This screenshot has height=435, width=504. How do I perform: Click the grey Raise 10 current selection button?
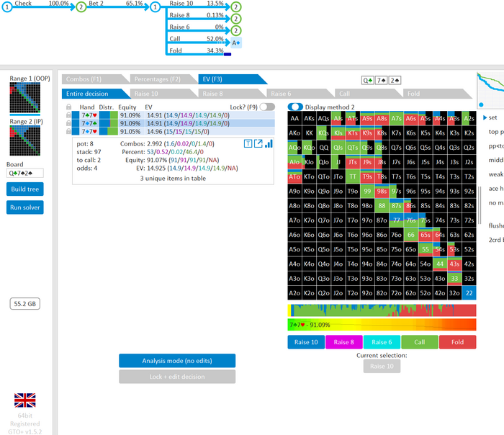[x=382, y=366]
